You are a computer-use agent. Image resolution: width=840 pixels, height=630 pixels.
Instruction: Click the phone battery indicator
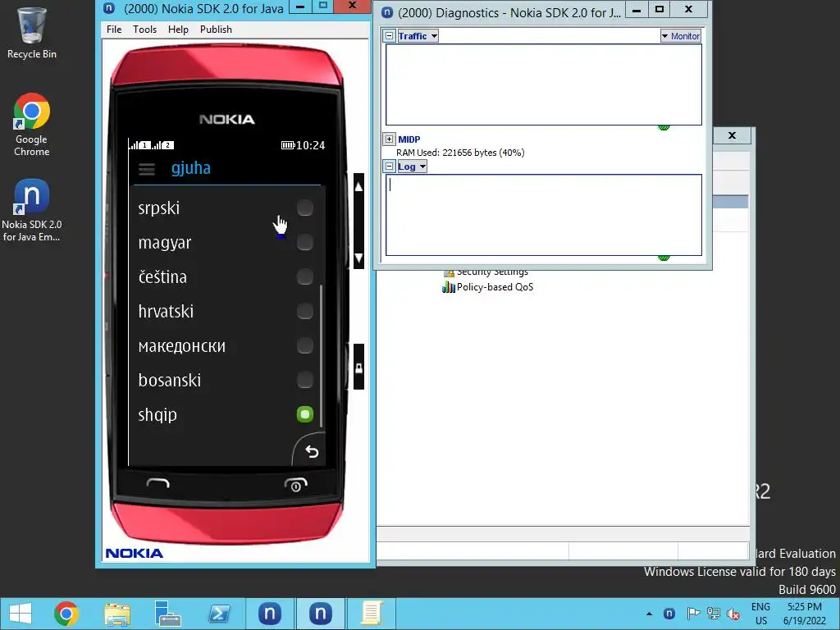click(288, 145)
